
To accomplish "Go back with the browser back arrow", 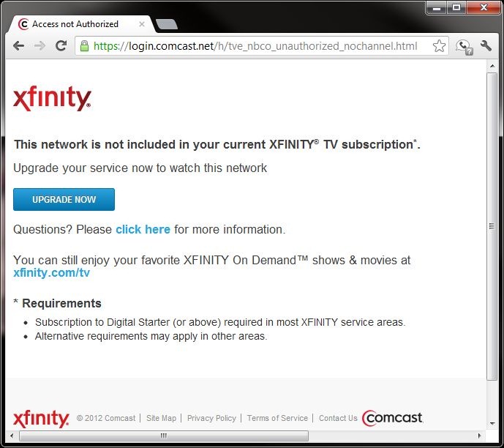I will pos(18,46).
